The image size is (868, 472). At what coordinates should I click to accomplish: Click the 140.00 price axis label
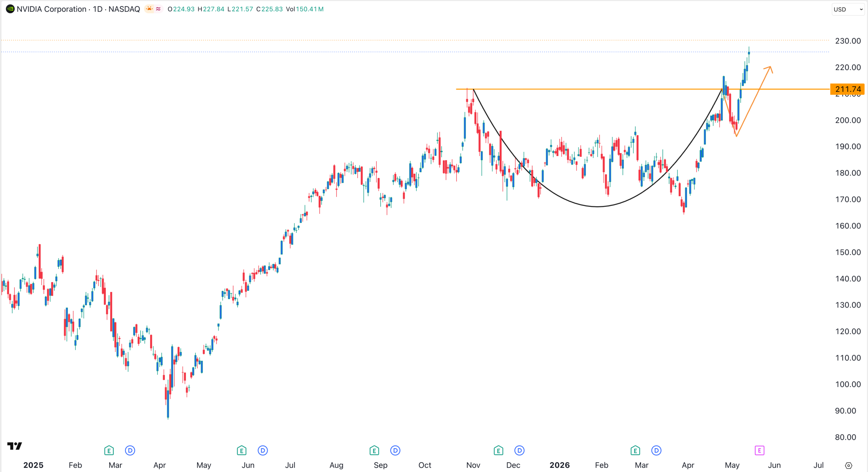(848, 279)
